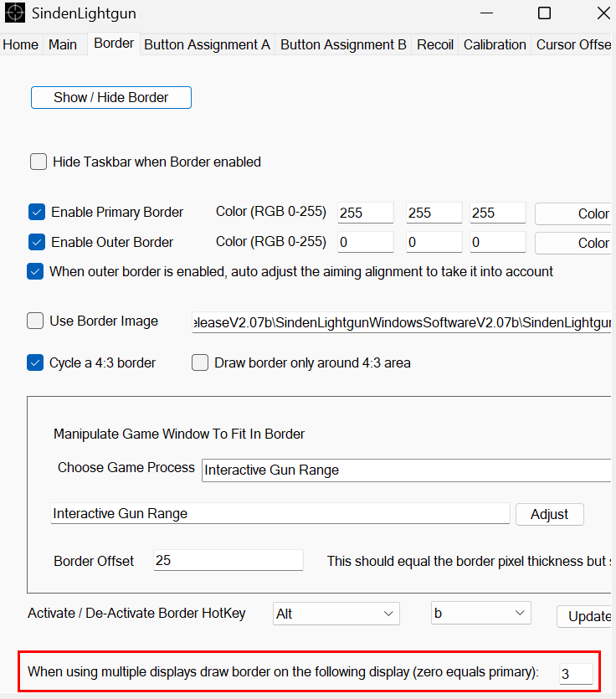Viewport: 616px width, 699px height.
Task: Click primary border green value field
Action: tap(434, 213)
